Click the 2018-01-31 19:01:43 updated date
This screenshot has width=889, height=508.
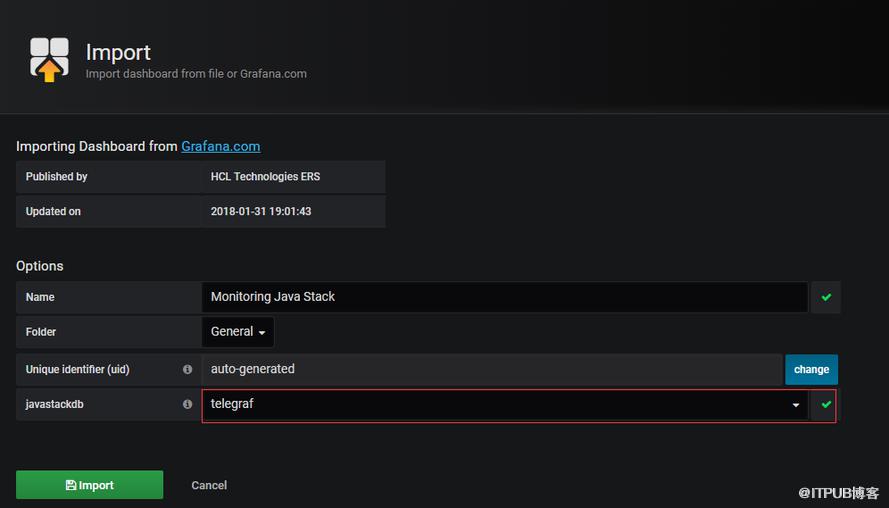[261, 211]
